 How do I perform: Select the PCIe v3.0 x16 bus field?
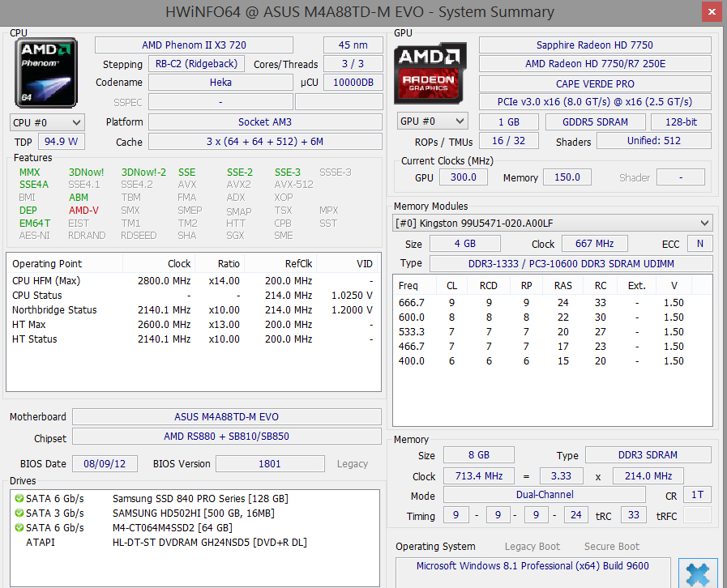pyautogui.click(x=595, y=101)
